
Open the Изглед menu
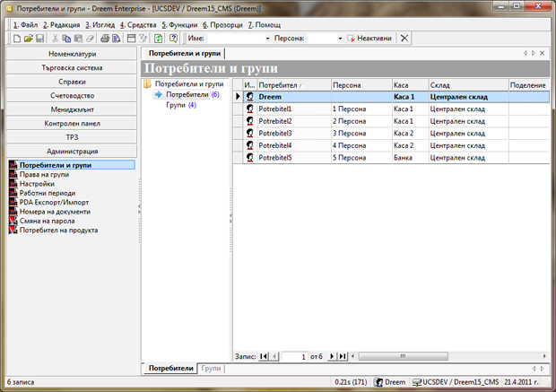tap(100, 25)
